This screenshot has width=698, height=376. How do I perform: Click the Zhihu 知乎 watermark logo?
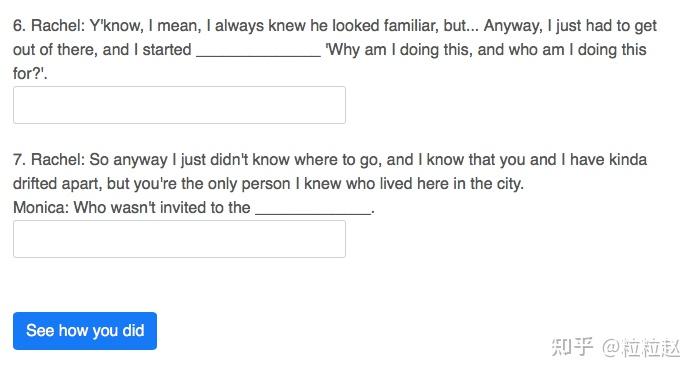(x=572, y=347)
